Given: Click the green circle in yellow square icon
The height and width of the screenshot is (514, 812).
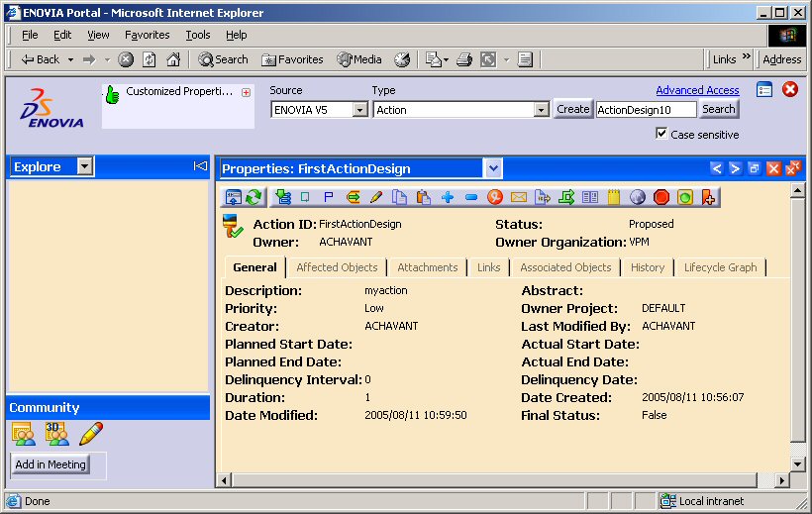Looking at the screenshot, I should pyautogui.click(x=685, y=197).
